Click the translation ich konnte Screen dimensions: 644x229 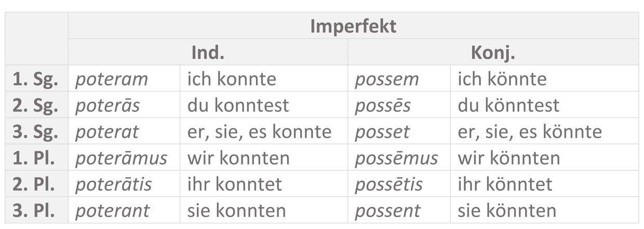[x=232, y=79]
